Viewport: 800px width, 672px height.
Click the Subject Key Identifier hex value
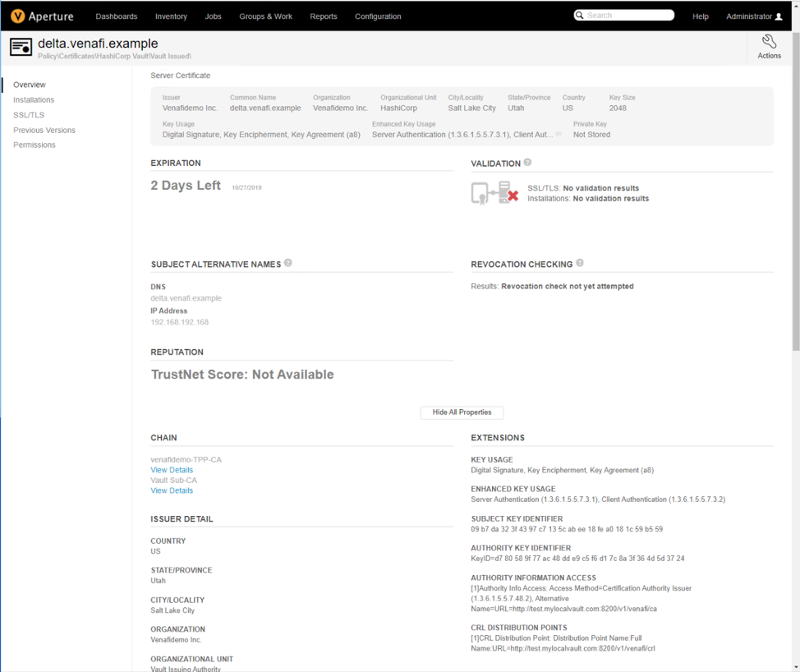(567, 529)
